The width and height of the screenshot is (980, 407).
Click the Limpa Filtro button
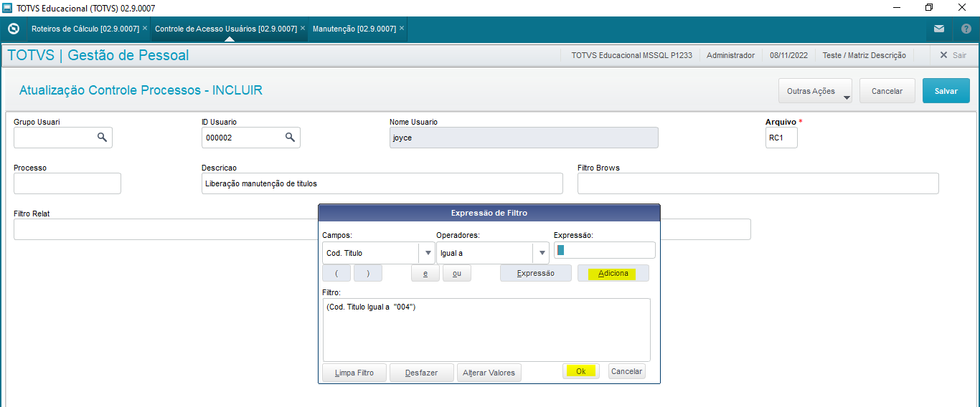tap(354, 373)
